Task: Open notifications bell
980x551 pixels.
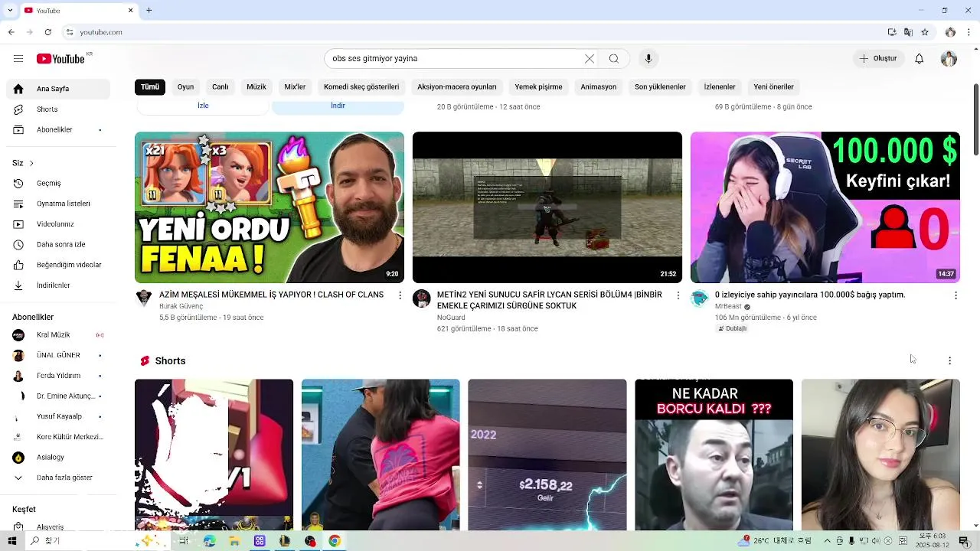Action: 920,59
